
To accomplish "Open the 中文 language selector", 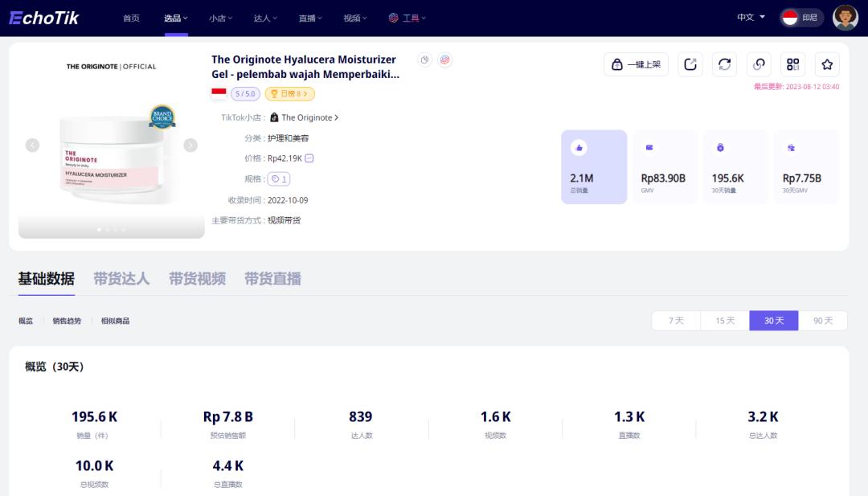I will 751,17.
